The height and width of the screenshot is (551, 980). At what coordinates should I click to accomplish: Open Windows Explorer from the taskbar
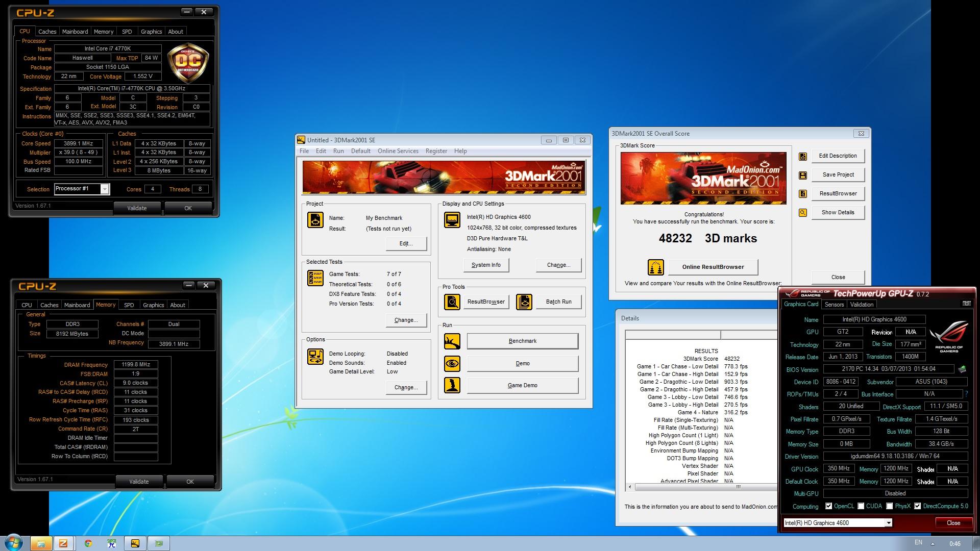[41, 543]
